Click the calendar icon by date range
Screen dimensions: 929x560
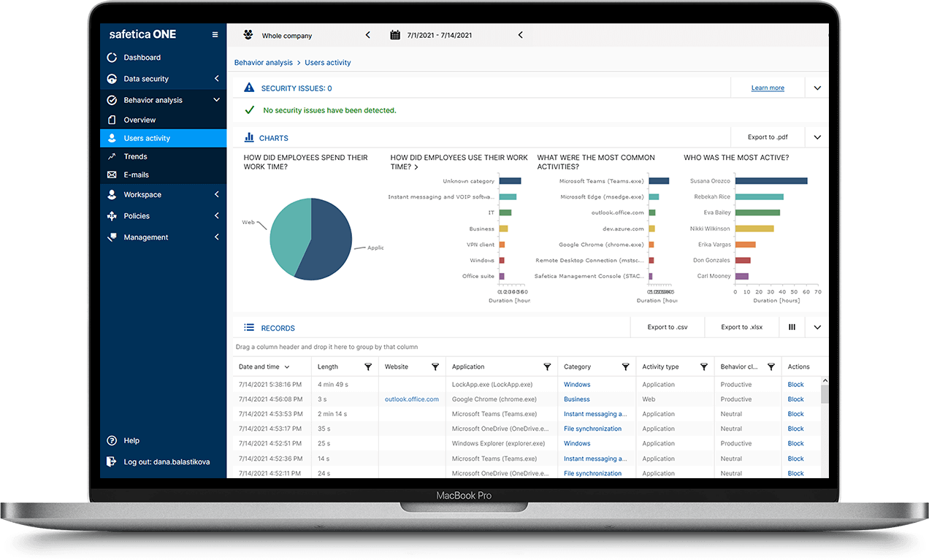tap(395, 35)
